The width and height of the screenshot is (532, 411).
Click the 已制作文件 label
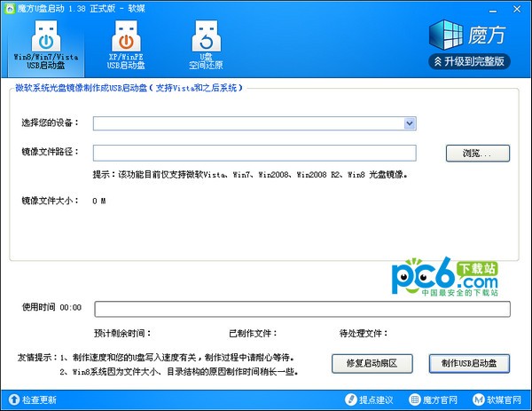(x=253, y=333)
